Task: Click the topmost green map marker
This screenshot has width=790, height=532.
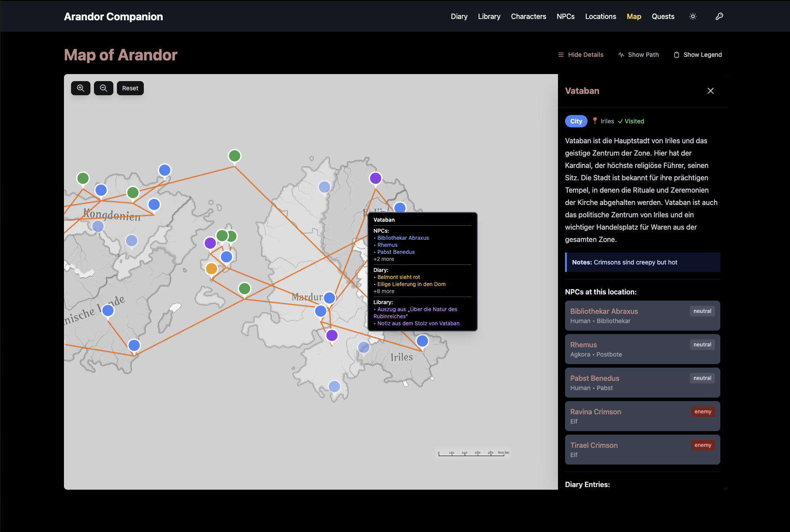Action: (x=234, y=156)
